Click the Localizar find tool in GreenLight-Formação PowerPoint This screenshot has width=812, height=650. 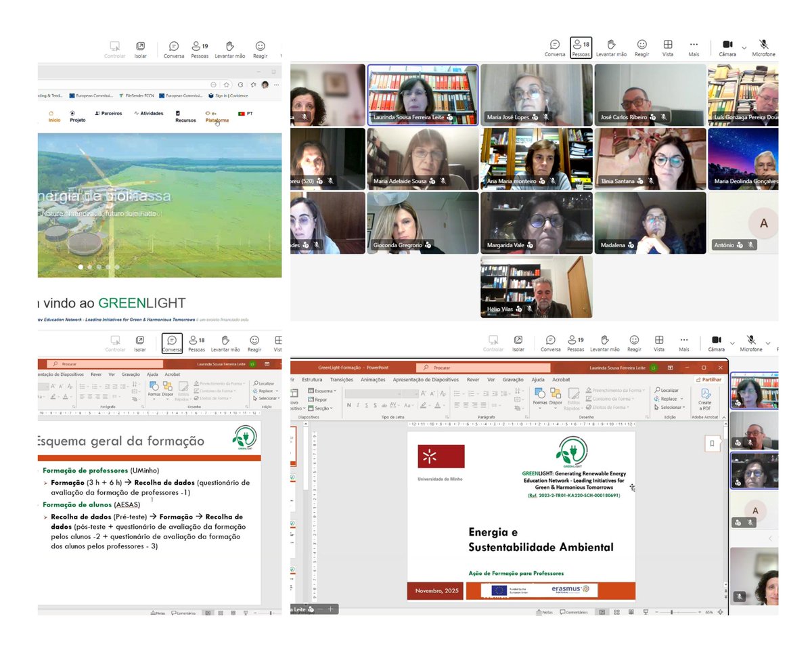tap(667, 391)
